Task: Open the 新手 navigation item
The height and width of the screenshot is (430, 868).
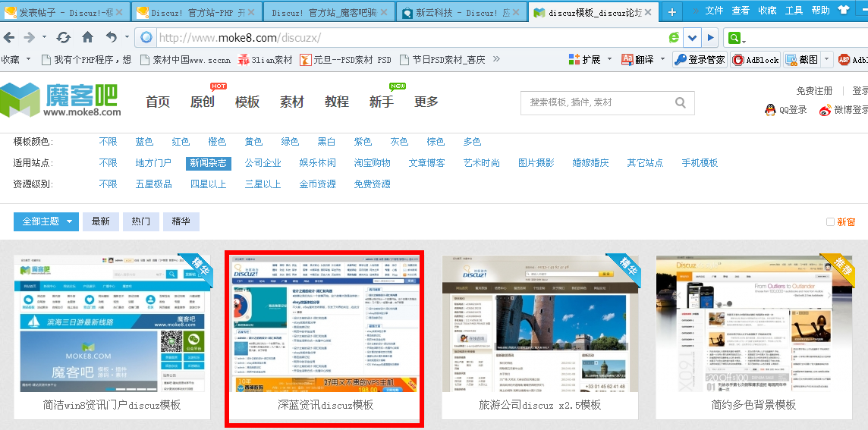Action: [x=382, y=102]
